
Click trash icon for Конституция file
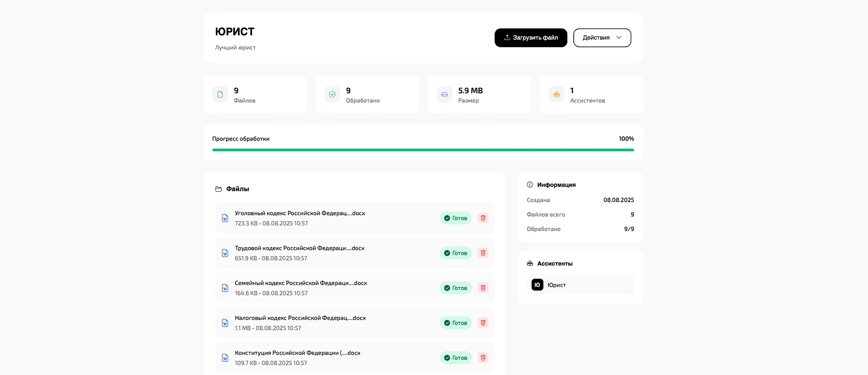483,357
